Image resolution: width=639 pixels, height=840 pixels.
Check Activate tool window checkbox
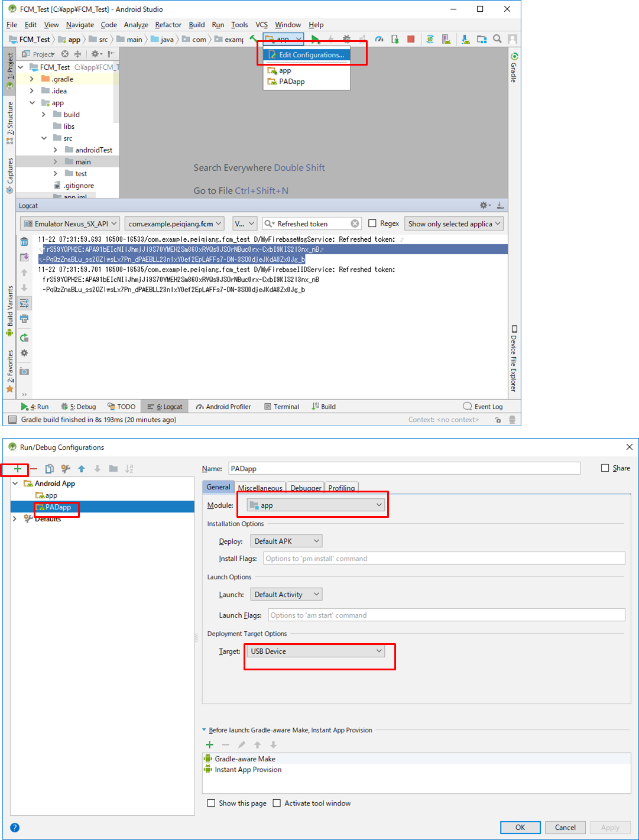coord(277,803)
